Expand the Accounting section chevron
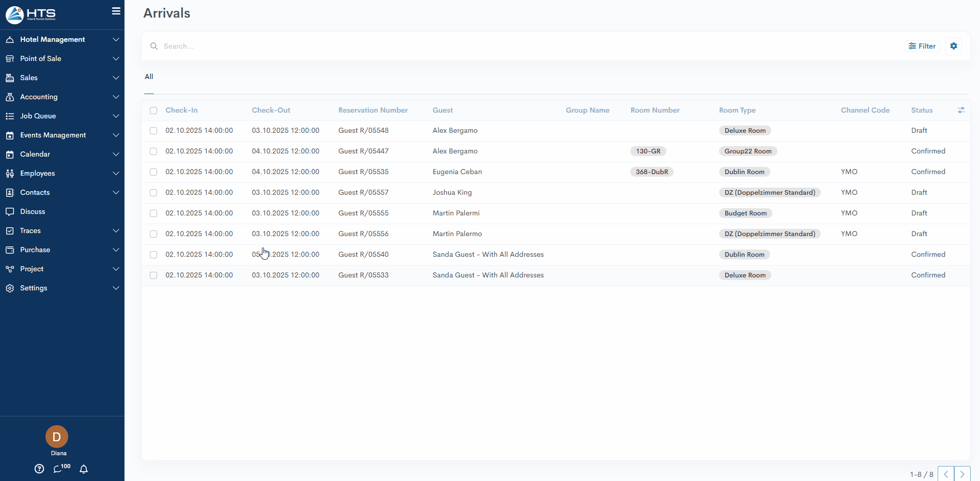Screen dimensions: 980x481 pos(116,97)
